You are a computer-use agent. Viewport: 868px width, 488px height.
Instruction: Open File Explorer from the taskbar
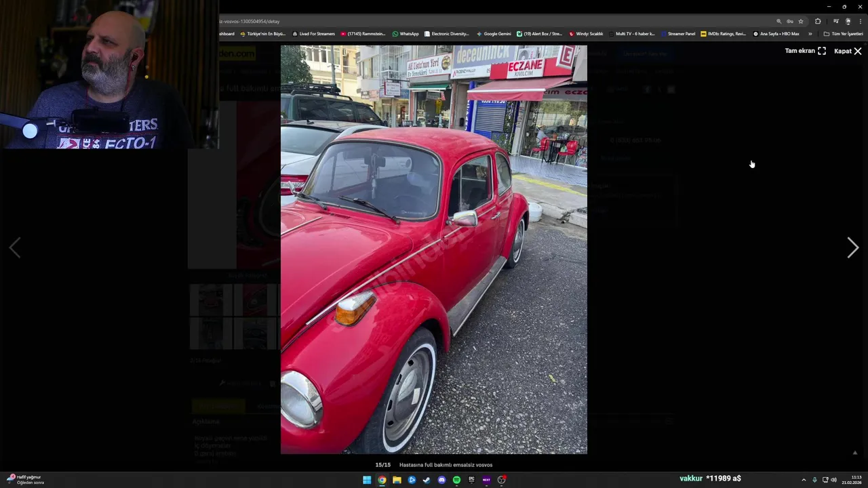click(397, 480)
